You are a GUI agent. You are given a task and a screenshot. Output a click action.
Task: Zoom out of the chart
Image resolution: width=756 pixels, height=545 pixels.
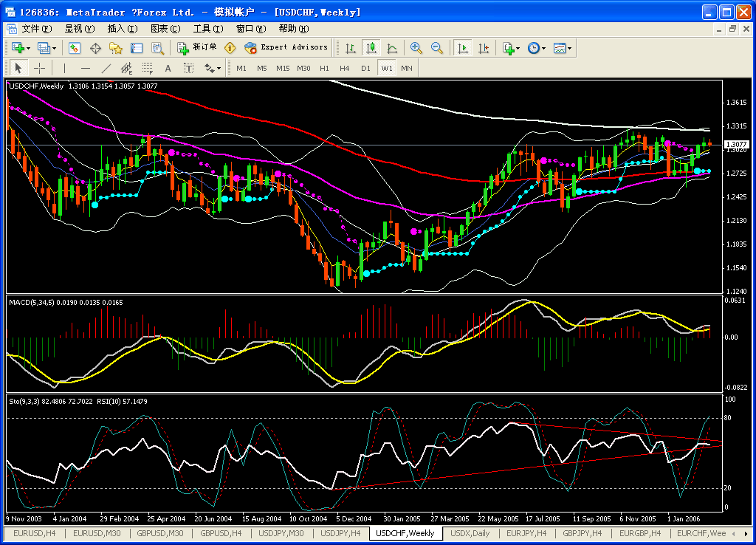pyautogui.click(x=437, y=47)
